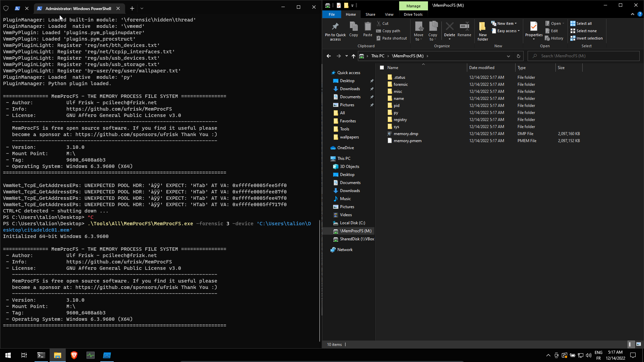Image resolution: width=644 pixels, height=362 pixels.
Task: Click the Delete ribbon icon
Action: [x=449, y=26]
